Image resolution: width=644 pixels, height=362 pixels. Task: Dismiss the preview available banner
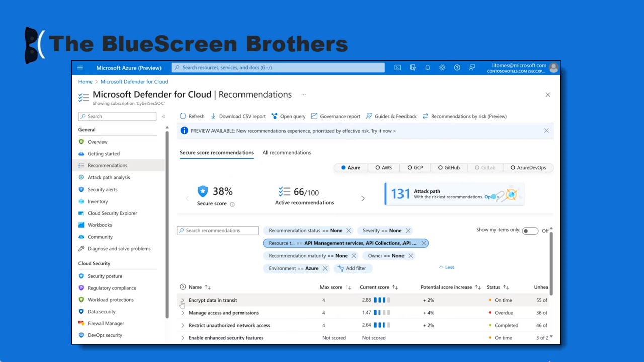coord(546,131)
